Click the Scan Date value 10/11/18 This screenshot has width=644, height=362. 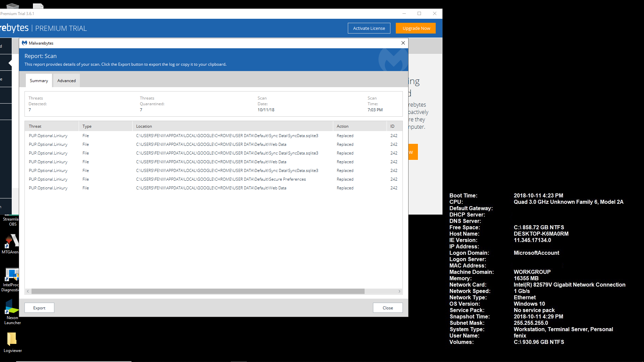(266, 110)
